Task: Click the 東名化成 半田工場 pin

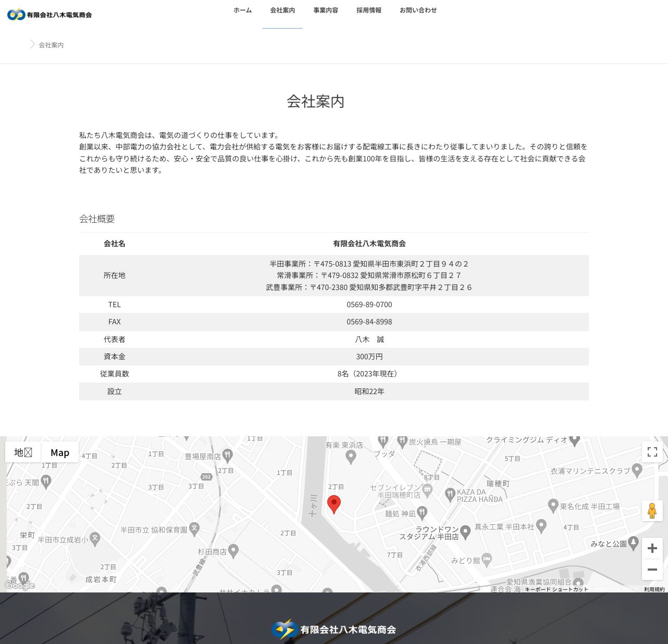Action: [554, 506]
